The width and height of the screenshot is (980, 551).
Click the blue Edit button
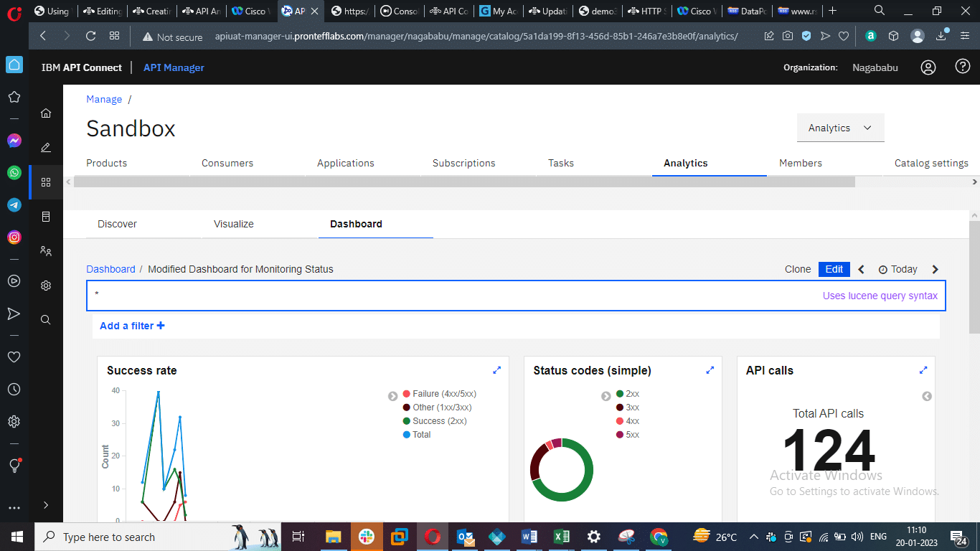834,269
